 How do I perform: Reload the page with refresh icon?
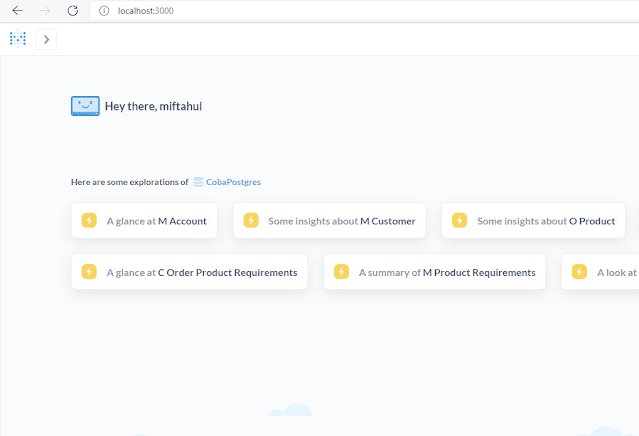(73, 11)
